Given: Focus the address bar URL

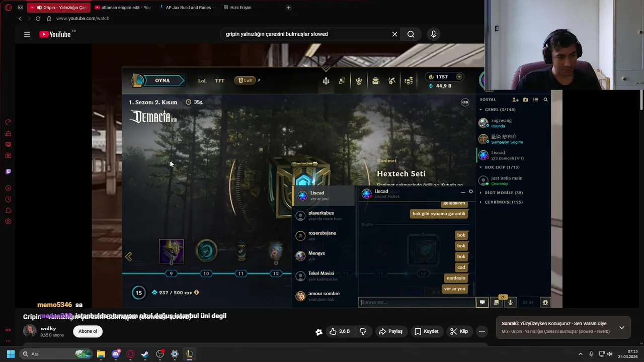Looking at the screenshot, I should [83, 19].
